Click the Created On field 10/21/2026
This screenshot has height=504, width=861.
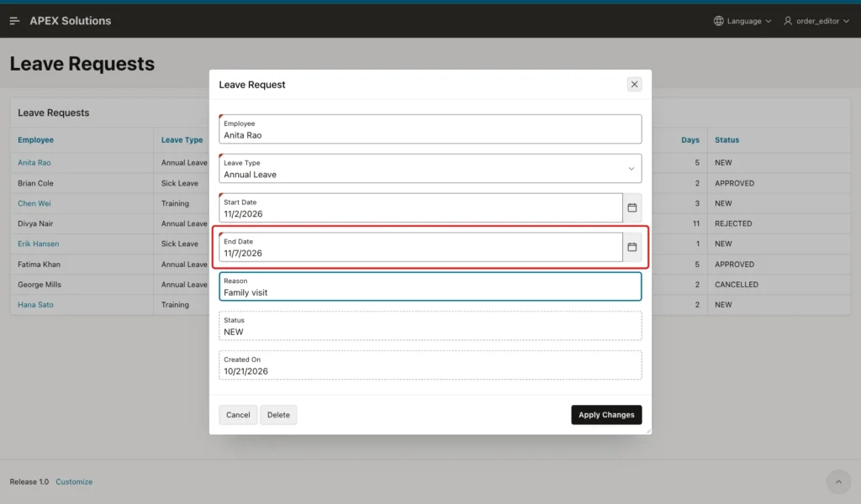[x=430, y=365]
